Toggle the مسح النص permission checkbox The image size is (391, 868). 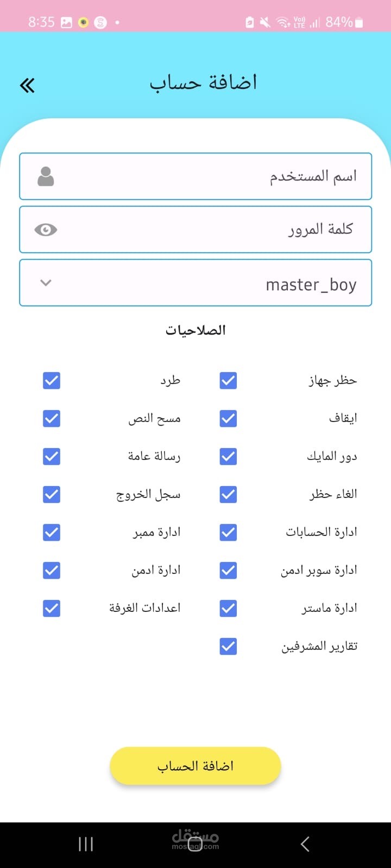pos(52,418)
